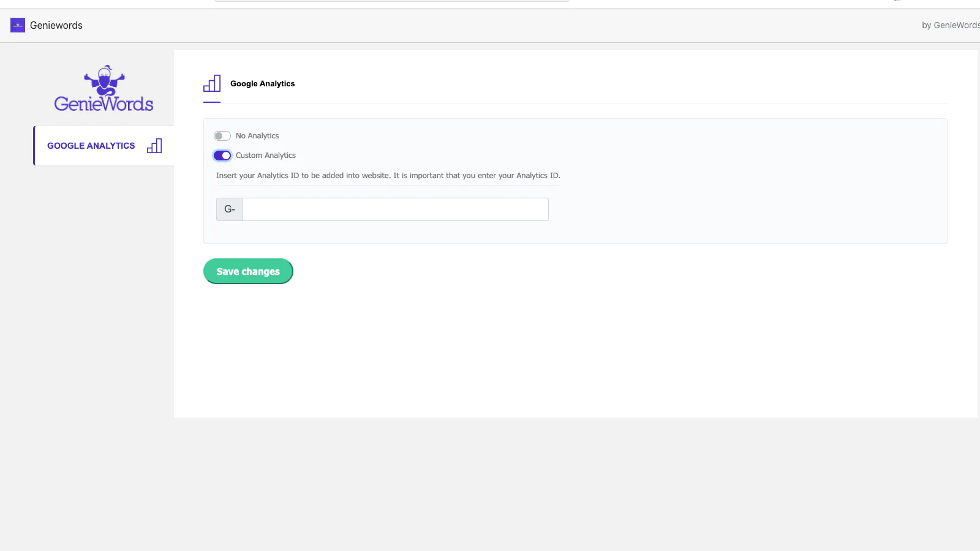This screenshot has height=551, width=980.
Task: Disable the Custom Analytics toggle
Action: [x=222, y=156]
